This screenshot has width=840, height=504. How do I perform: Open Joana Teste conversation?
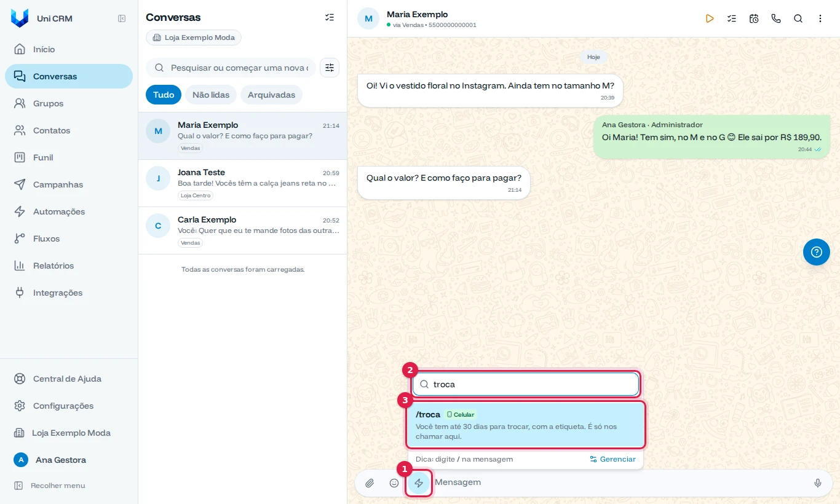click(242, 183)
